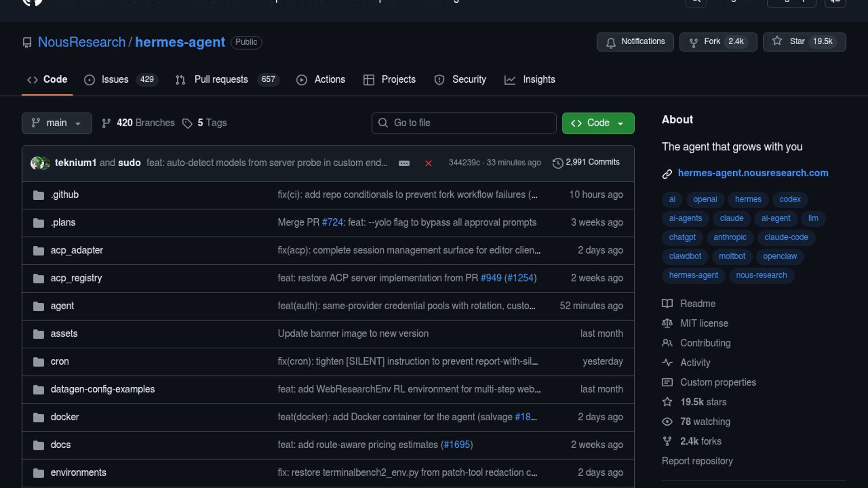Open the Pull requests tab
This screenshot has width=868, height=488.
(x=221, y=80)
